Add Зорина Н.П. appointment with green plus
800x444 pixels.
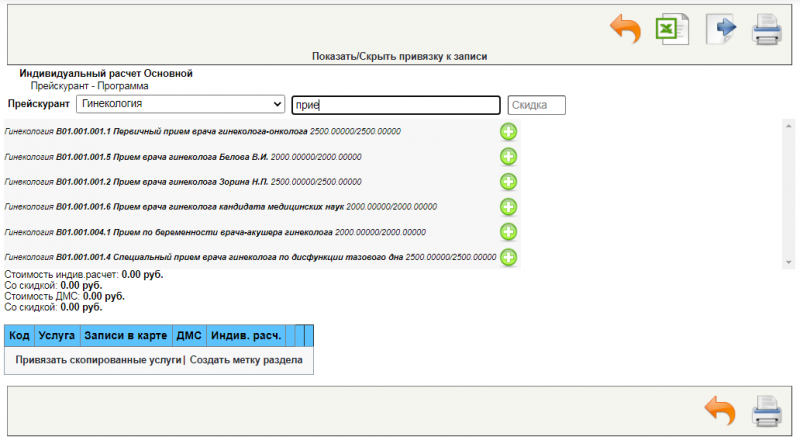pyautogui.click(x=508, y=181)
